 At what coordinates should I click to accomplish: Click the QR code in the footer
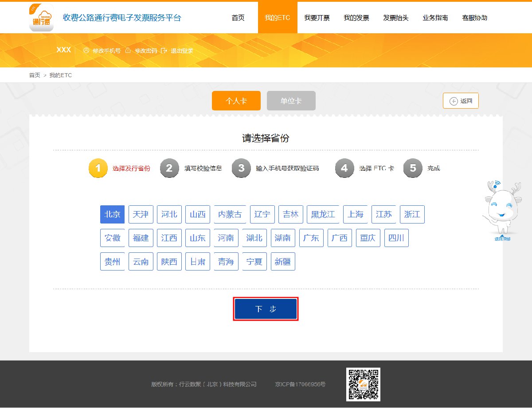coord(363,384)
